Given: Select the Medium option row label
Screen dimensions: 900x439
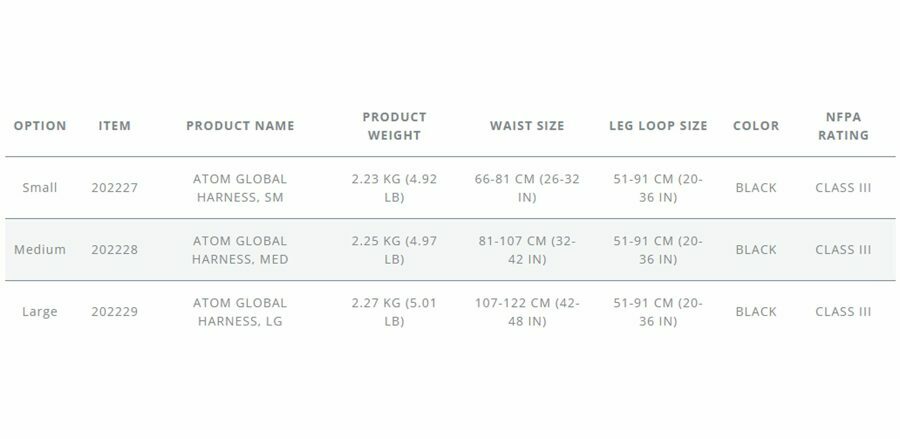Looking at the screenshot, I should coord(40,250).
